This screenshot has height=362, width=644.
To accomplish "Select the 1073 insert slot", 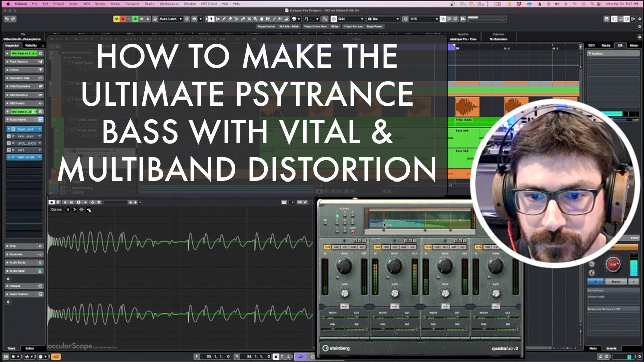I will click(x=24, y=150).
